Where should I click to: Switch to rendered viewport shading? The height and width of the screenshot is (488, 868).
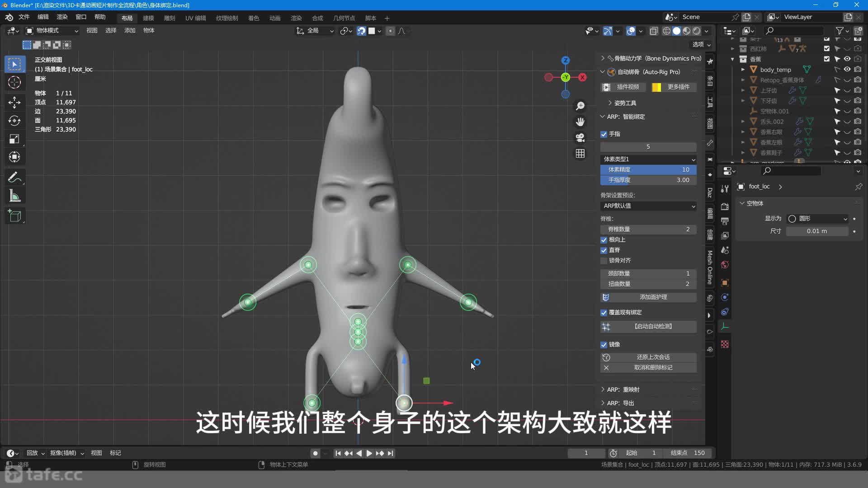(x=697, y=31)
